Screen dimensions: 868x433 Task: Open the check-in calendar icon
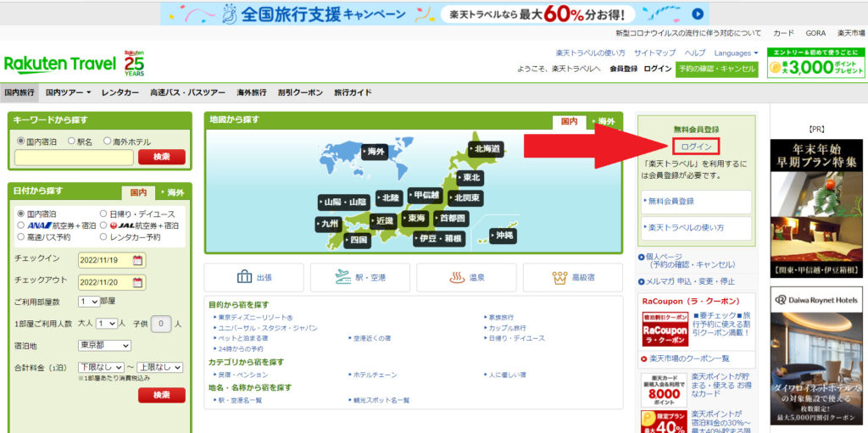[x=137, y=259]
